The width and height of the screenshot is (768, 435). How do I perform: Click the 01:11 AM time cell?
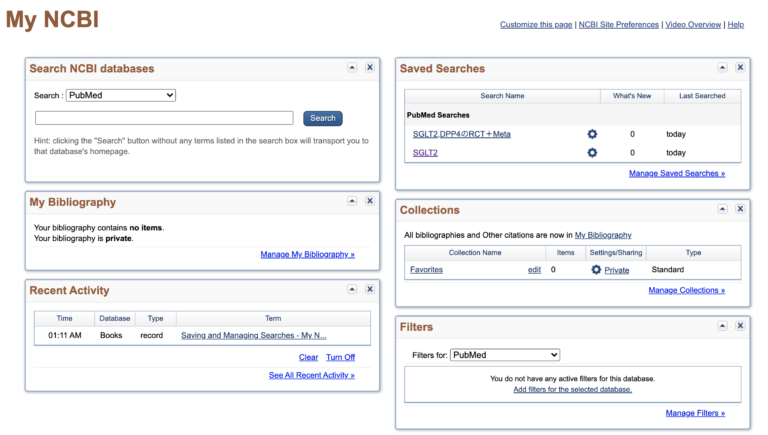65,335
